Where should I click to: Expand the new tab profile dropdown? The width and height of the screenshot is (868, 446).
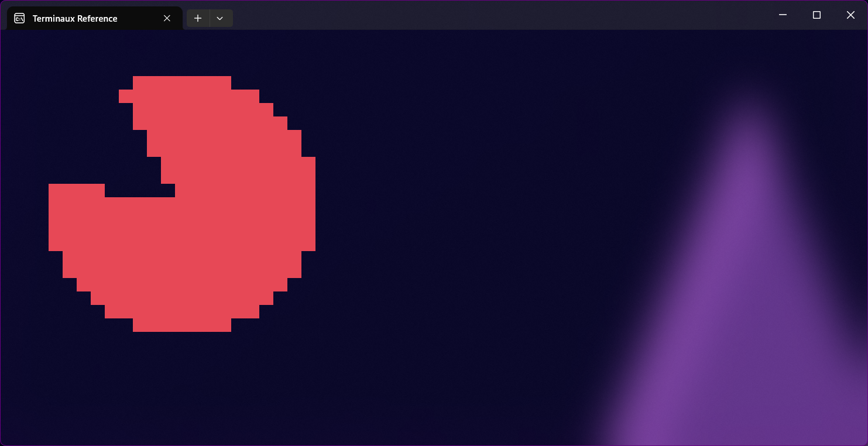pyautogui.click(x=220, y=18)
